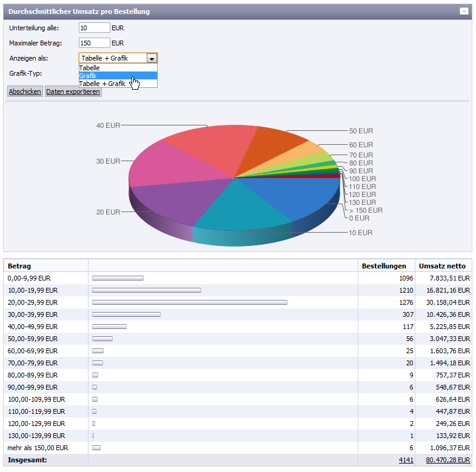Screen dimensions: 476x472
Task: Click revenue value 5.225,85 EUR
Action: coord(449,327)
